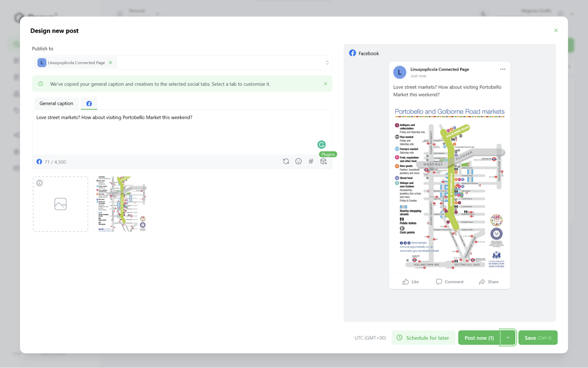The image size is (588, 368).
Task: Click Share in the Facebook preview
Action: click(489, 282)
